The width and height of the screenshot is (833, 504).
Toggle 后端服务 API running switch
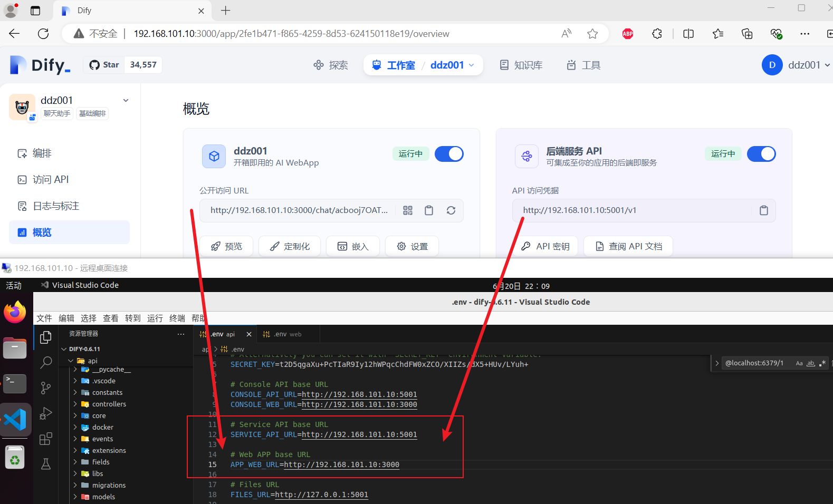761,154
